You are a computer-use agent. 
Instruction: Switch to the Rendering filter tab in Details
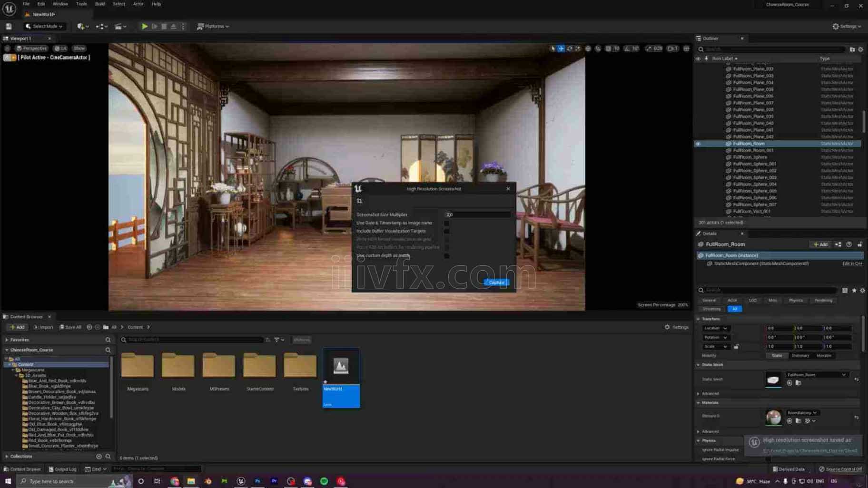(823, 301)
